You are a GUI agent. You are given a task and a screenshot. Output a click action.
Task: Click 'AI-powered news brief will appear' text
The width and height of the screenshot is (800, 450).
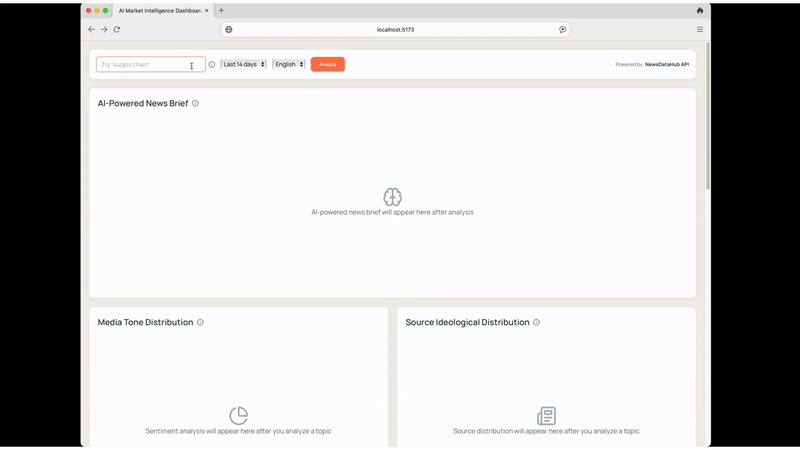point(392,212)
